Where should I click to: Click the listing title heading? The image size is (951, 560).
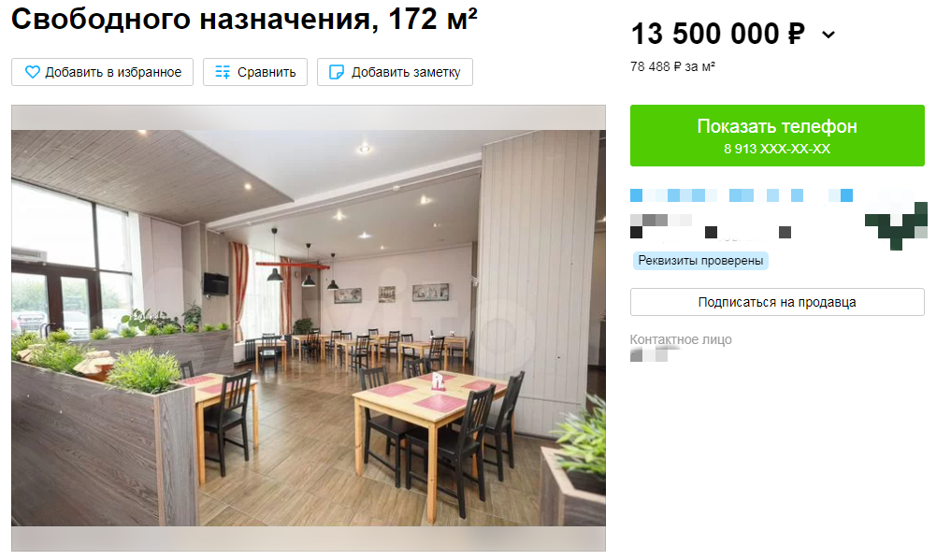(244, 19)
